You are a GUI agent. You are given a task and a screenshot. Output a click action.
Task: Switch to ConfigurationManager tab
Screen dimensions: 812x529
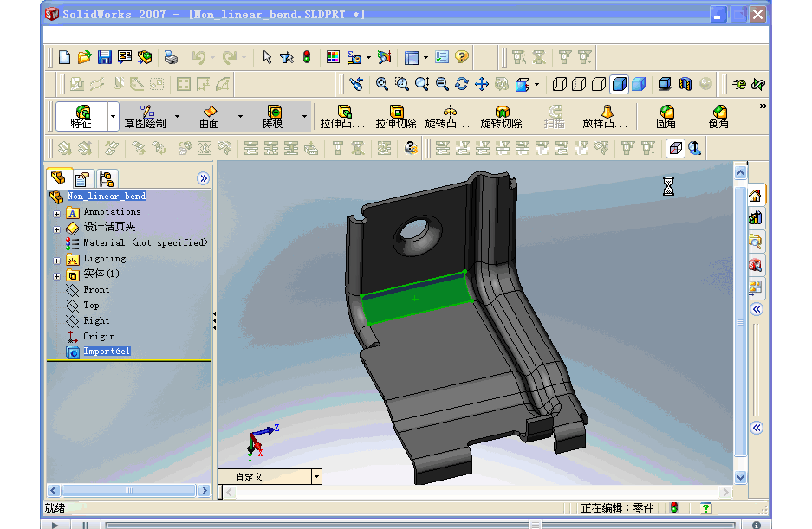pos(107,179)
